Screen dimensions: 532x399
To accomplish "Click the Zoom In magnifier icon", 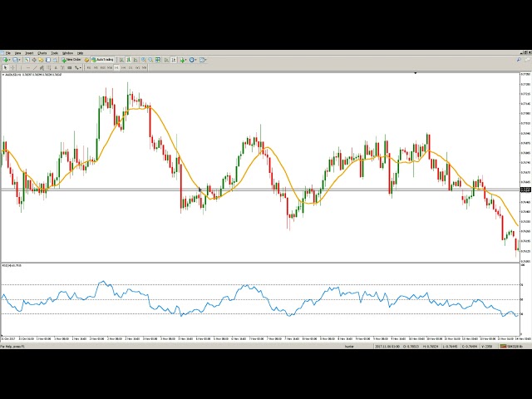I will click(x=143, y=60).
